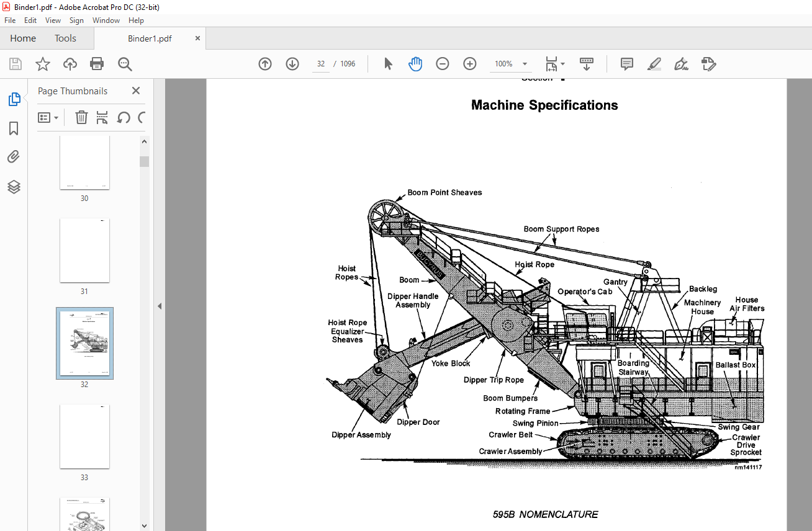Viewport: 812px width, 531px height.
Task: Click the Ballast Box label
Action: tap(736, 365)
